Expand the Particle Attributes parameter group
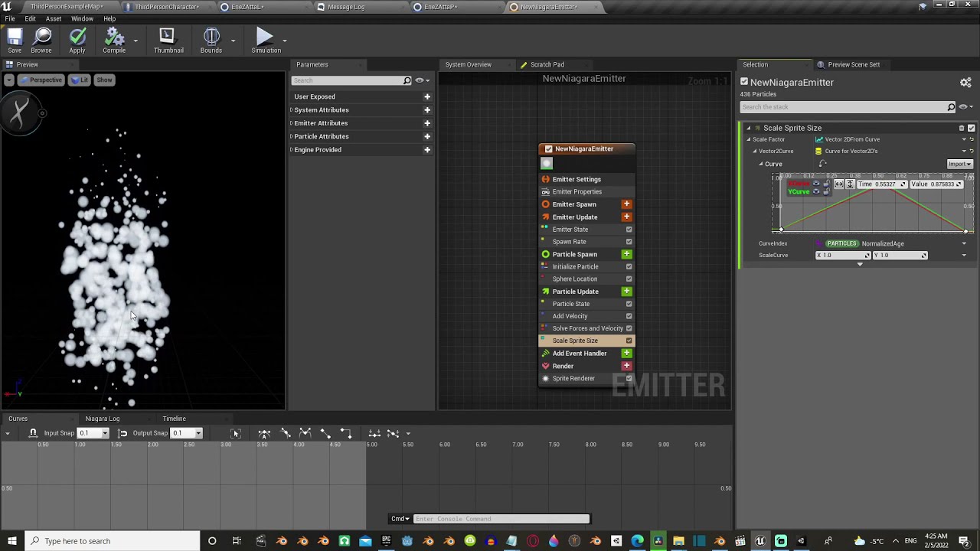Image resolution: width=980 pixels, height=551 pixels. tap(292, 136)
